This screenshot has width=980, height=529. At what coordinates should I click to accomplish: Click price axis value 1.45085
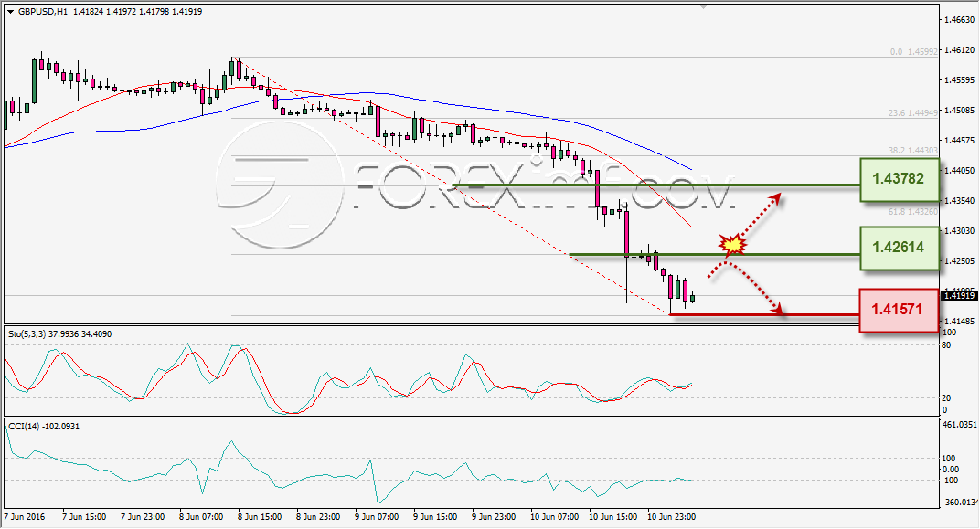pos(959,110)
